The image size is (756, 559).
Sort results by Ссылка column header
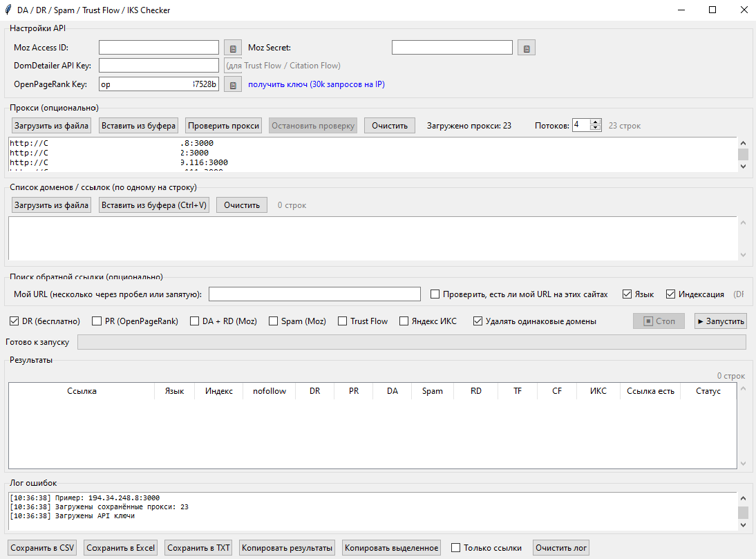coord(82,391)
